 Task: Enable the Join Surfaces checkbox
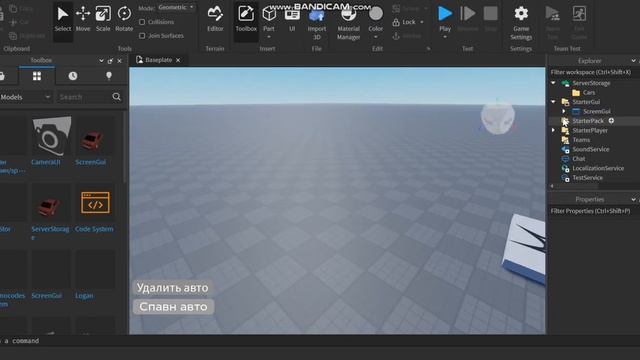point(142,36)
